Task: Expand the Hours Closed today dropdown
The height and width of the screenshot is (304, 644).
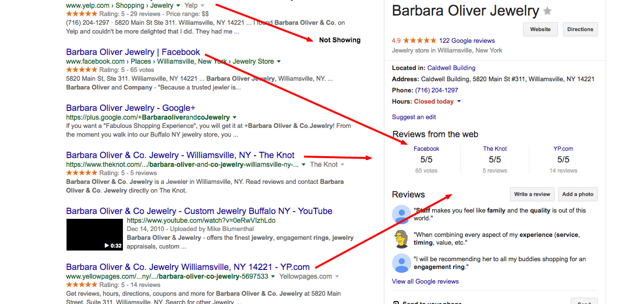Action: point(459,102)
